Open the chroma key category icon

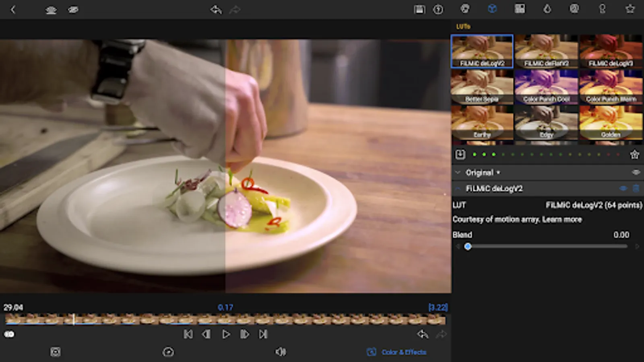[602, 9]
